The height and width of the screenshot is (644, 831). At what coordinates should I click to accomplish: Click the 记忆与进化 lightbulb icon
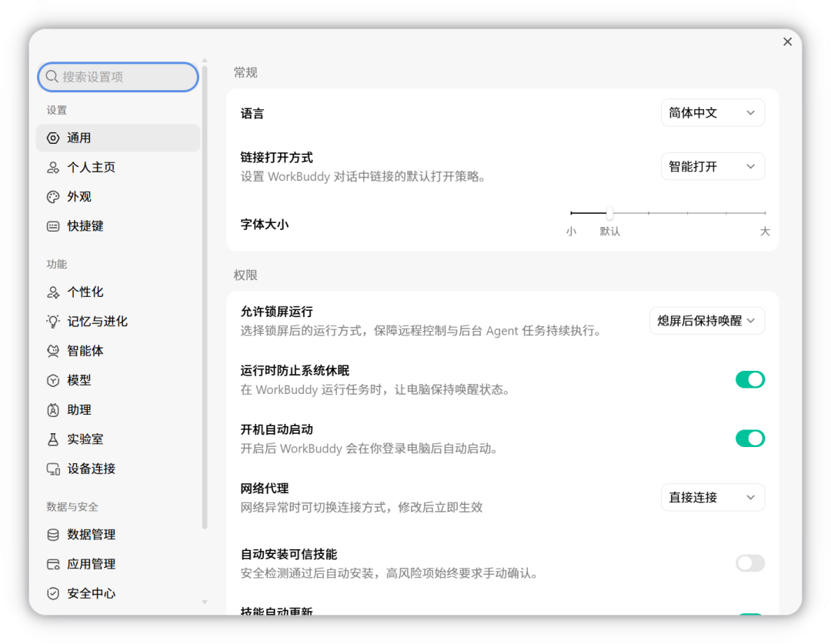(53, 322)
